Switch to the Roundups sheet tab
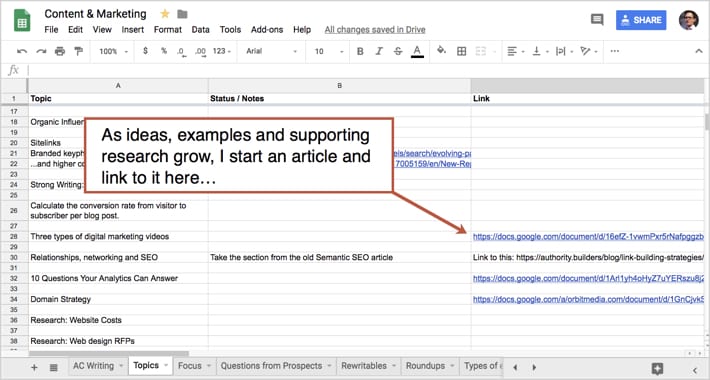 point(425,366)
